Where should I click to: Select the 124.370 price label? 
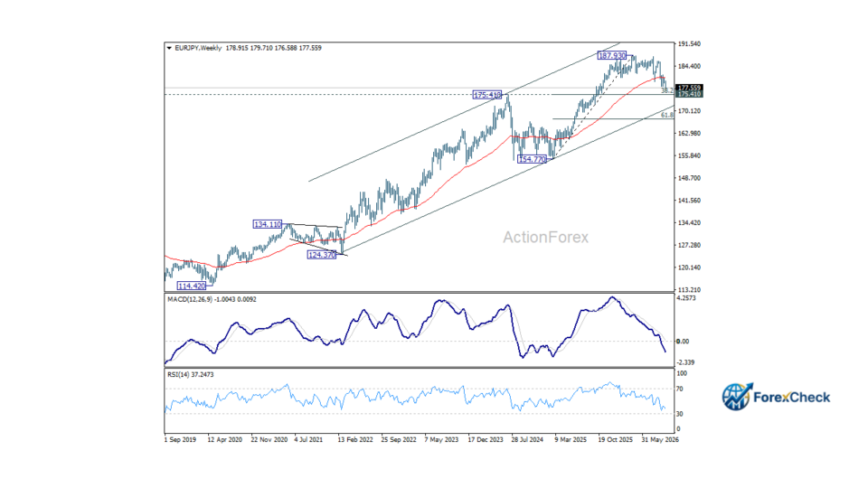tap(322, 255)
